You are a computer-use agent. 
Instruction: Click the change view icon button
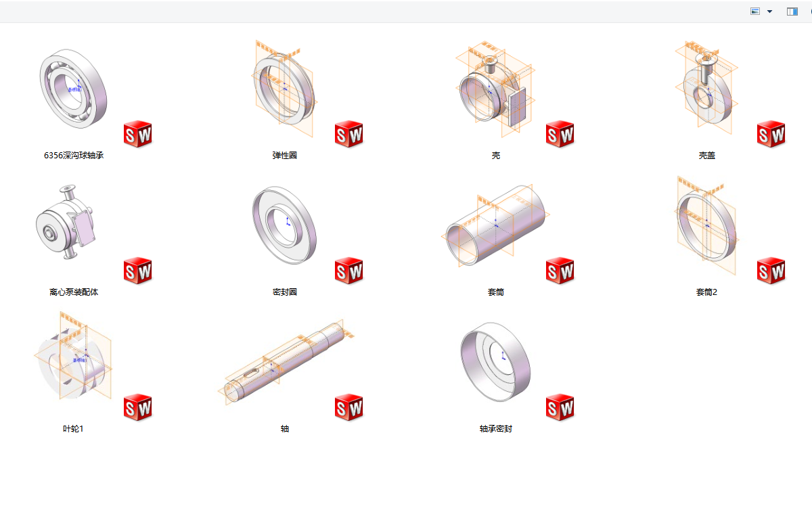[755, 12]
